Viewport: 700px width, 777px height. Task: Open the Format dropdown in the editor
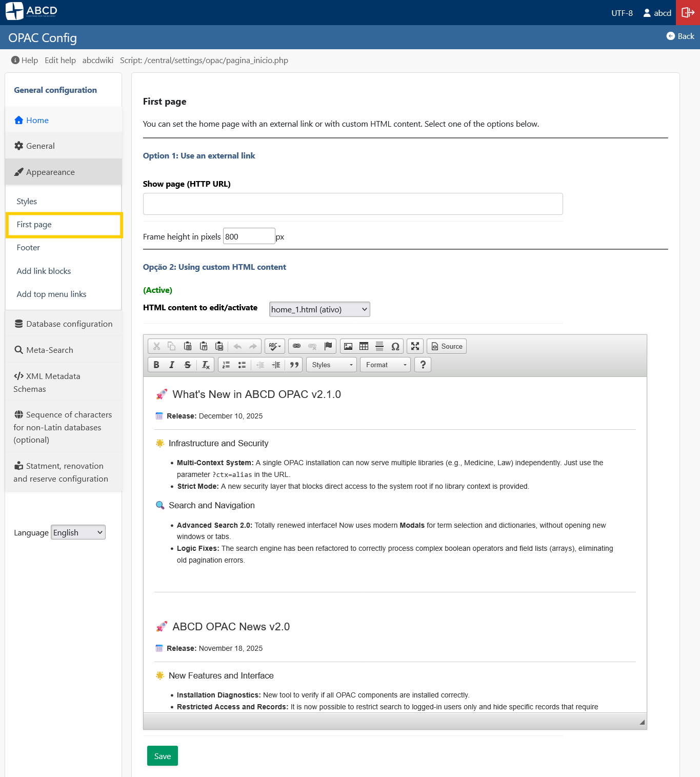pos(385,365)
